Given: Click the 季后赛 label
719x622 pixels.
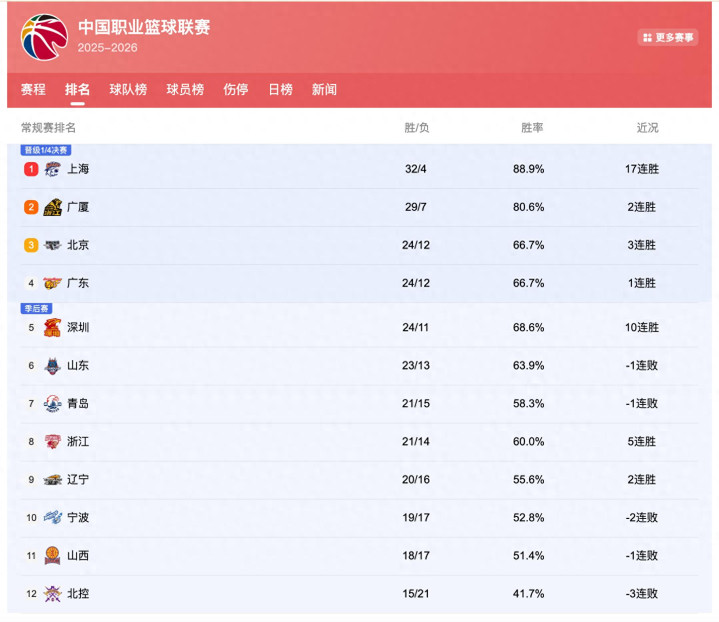Looking at the screenshot, I should (36, 309).
